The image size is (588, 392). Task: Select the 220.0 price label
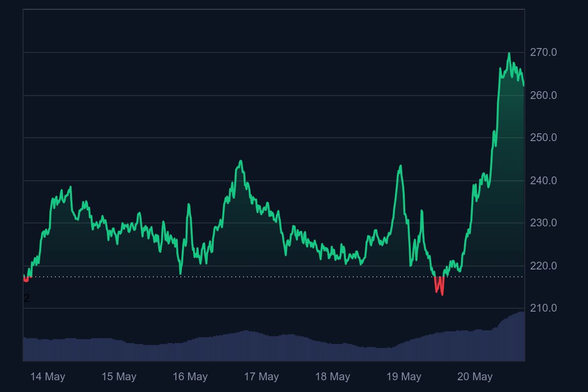tap(543, 266)
